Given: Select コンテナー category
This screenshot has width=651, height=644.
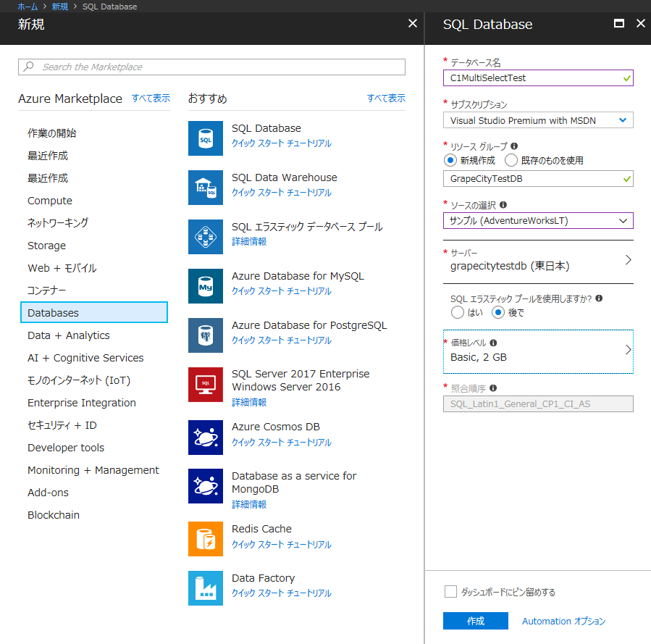Looking at the screenshot, I should coord(46,290).
